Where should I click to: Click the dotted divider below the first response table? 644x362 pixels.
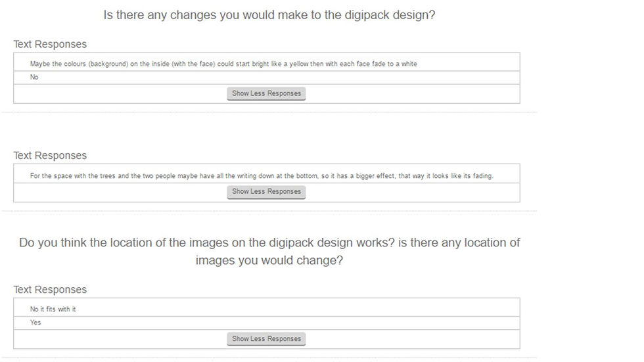[x=269, y=112]
